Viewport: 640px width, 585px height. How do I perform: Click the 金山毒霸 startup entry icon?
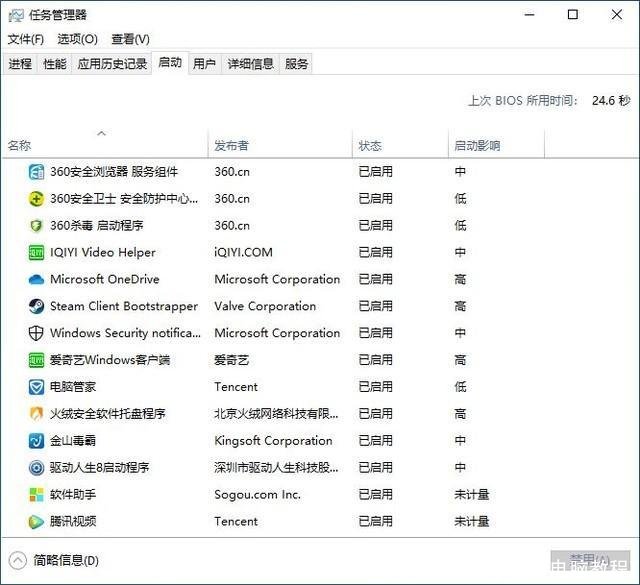tap(37, 441)
